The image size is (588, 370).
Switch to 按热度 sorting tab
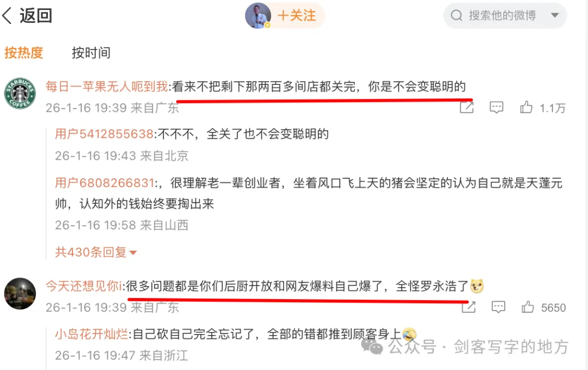coord(23,52)
